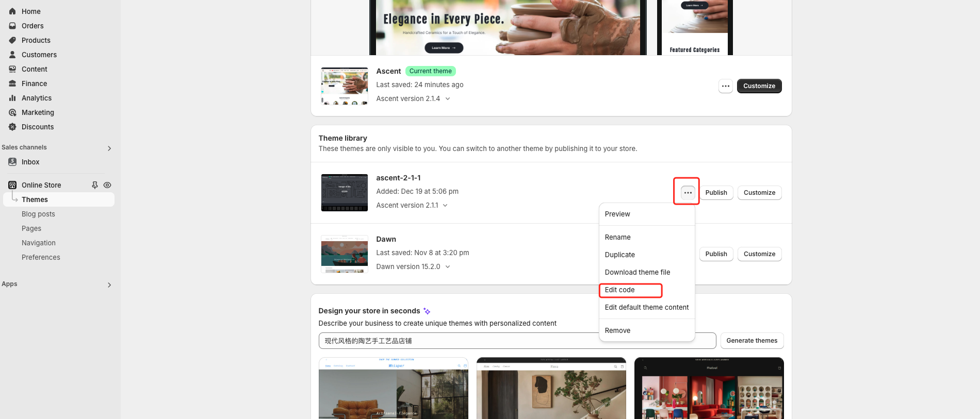Select Download theme file menu entry
The image size is (980, 419).
point(637,272)
